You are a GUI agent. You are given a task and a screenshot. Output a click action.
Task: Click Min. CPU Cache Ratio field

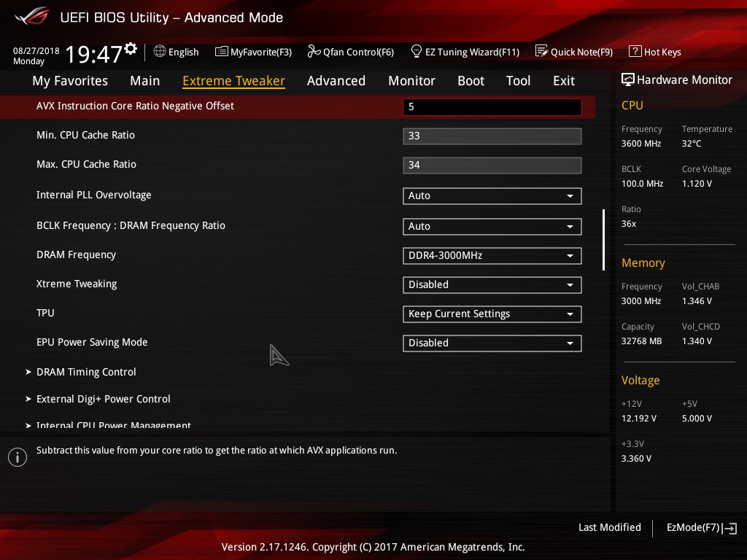(492, 136)
